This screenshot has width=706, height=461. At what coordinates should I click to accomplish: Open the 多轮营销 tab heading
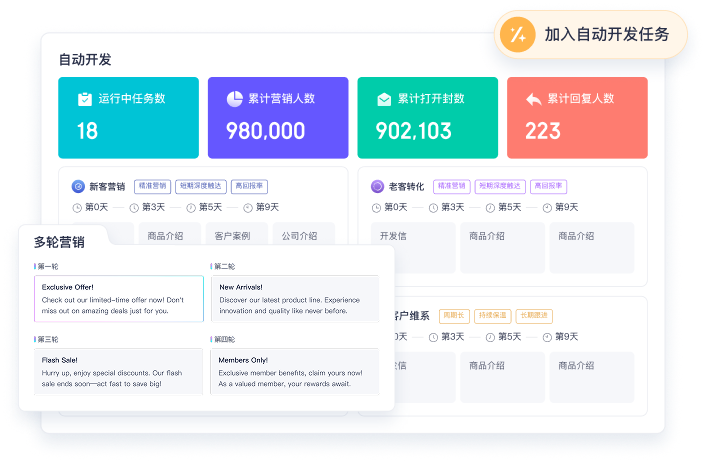tap(59, 242)
